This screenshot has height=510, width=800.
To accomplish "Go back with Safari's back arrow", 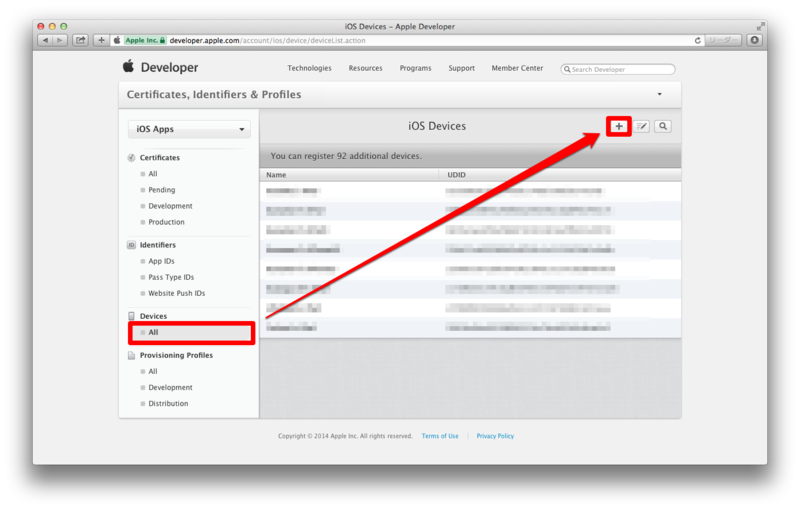I will click(x=45, y=40).
